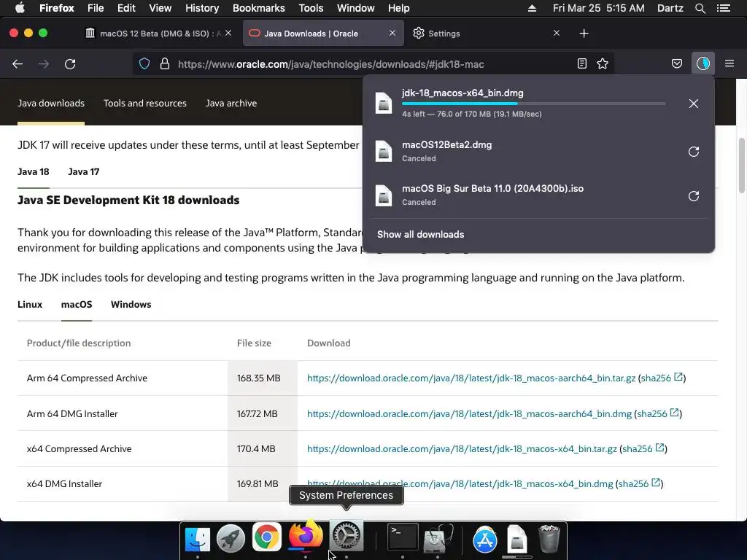
Task: Open Control Center in menu bar
Action: tap(724, 8)
